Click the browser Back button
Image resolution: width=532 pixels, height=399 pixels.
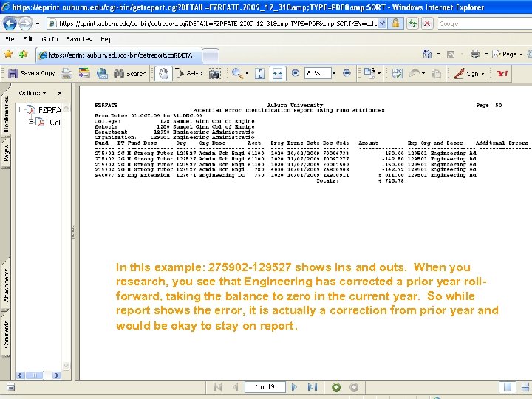click(x=9, y=24)
